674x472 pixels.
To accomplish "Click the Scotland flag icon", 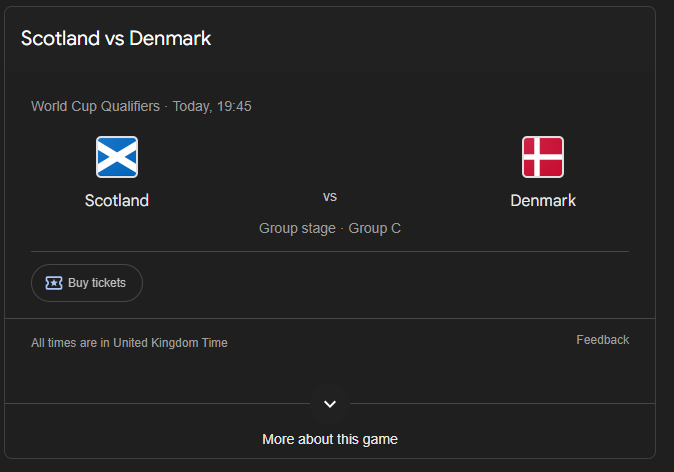I will click(x=117, y=157).
